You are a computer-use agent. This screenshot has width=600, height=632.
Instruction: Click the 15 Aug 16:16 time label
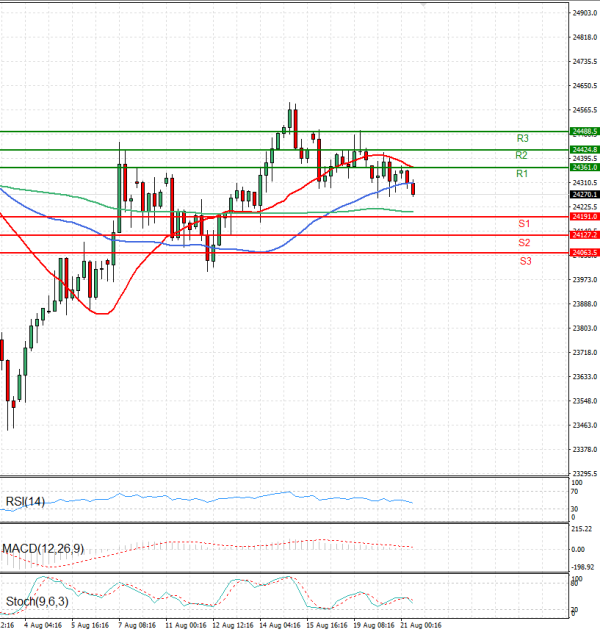(x=327, y=626)
